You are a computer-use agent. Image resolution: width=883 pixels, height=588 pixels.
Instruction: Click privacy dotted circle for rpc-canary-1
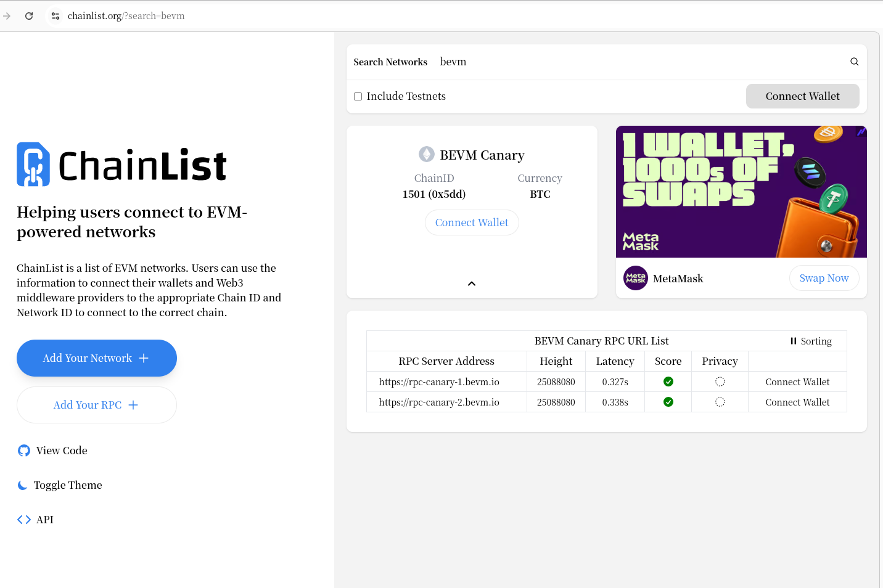coord(720,382)
